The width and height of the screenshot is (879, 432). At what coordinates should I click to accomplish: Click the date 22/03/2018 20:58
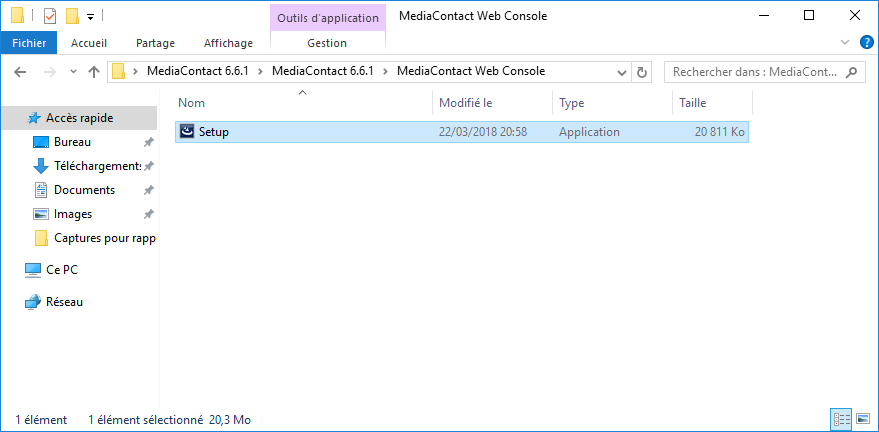coord(483,132)
